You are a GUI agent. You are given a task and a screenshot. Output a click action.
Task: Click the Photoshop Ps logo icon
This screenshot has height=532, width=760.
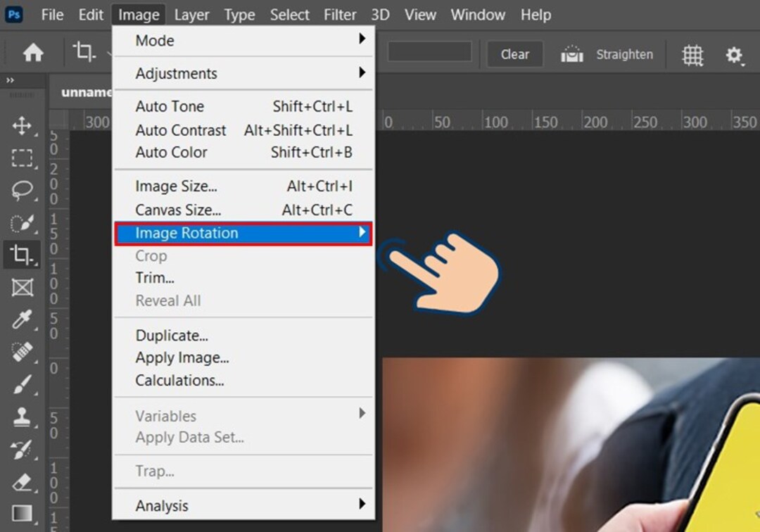click(x=13, y=15)
